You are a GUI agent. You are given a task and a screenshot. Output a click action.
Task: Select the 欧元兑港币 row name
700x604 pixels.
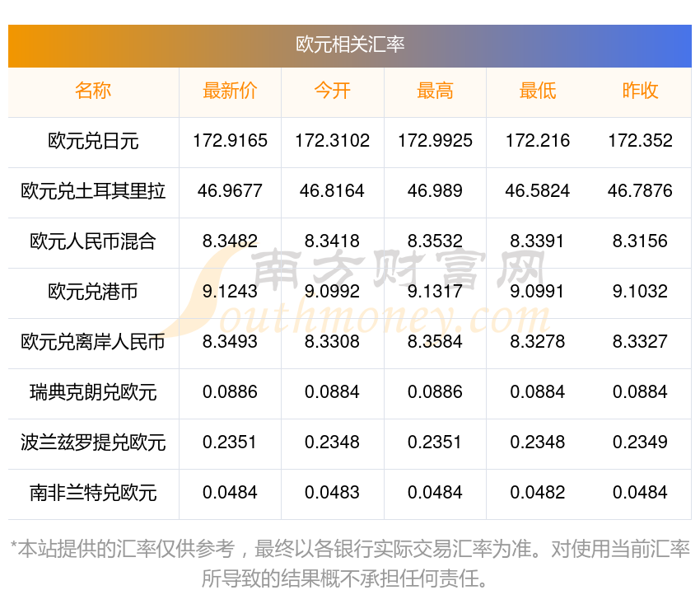93,292
